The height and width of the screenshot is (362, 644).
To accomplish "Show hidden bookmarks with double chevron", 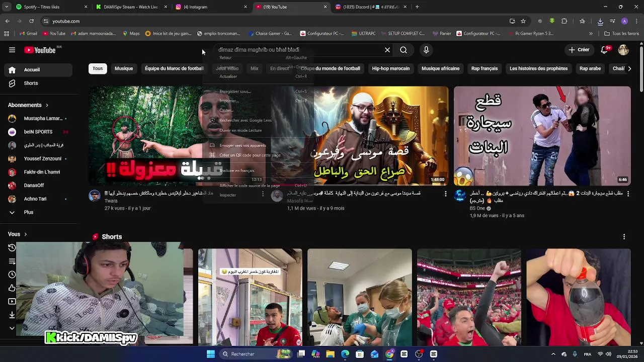I will click(x=591, y=34).
